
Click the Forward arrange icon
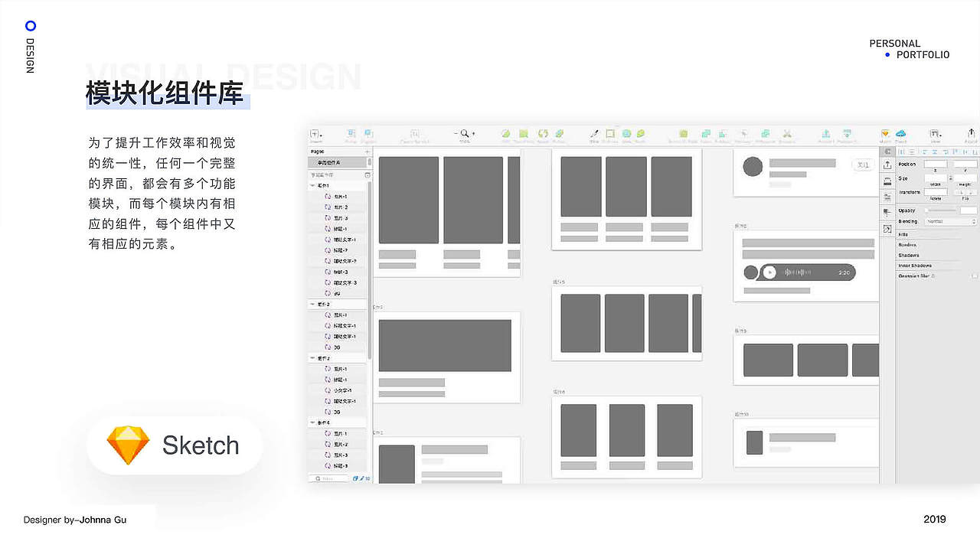(826, 134)
